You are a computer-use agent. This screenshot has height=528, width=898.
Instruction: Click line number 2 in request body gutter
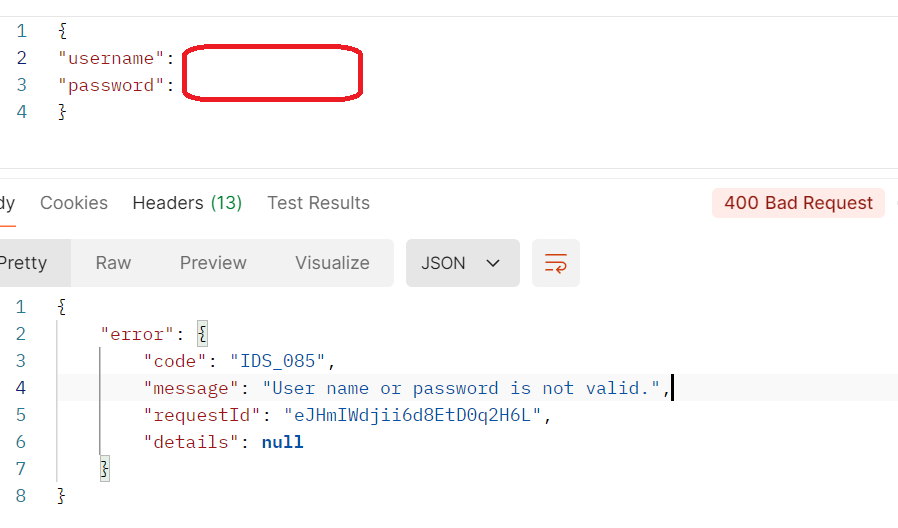22,58
